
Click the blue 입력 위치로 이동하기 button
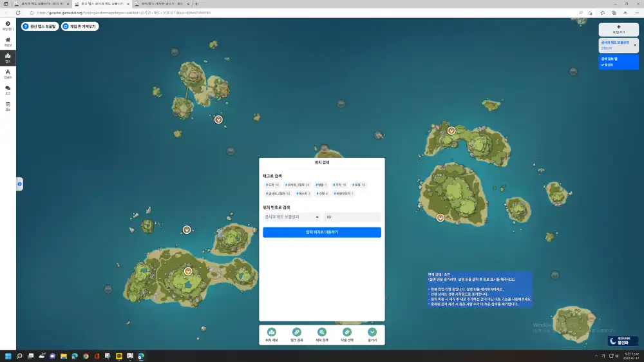coord(322,232)
